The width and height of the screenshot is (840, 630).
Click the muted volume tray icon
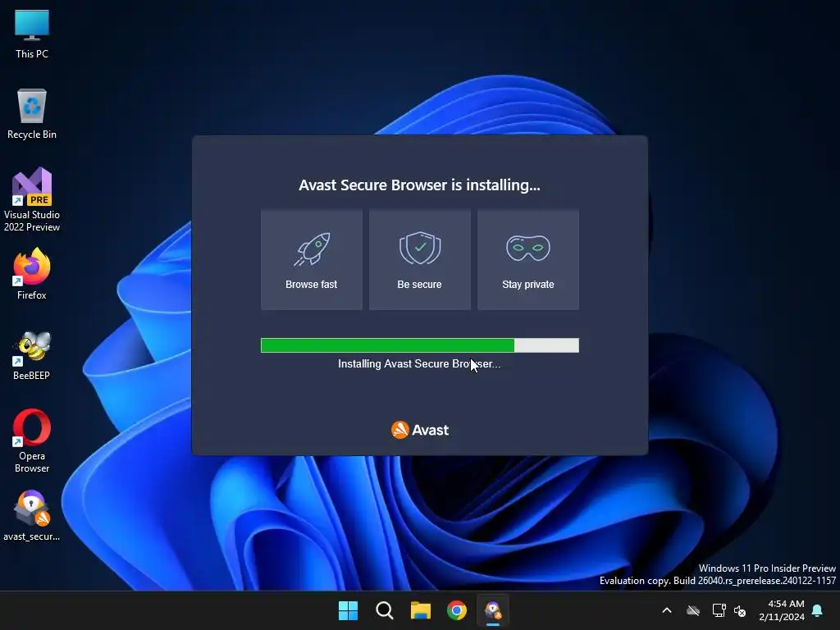(740, 610)
